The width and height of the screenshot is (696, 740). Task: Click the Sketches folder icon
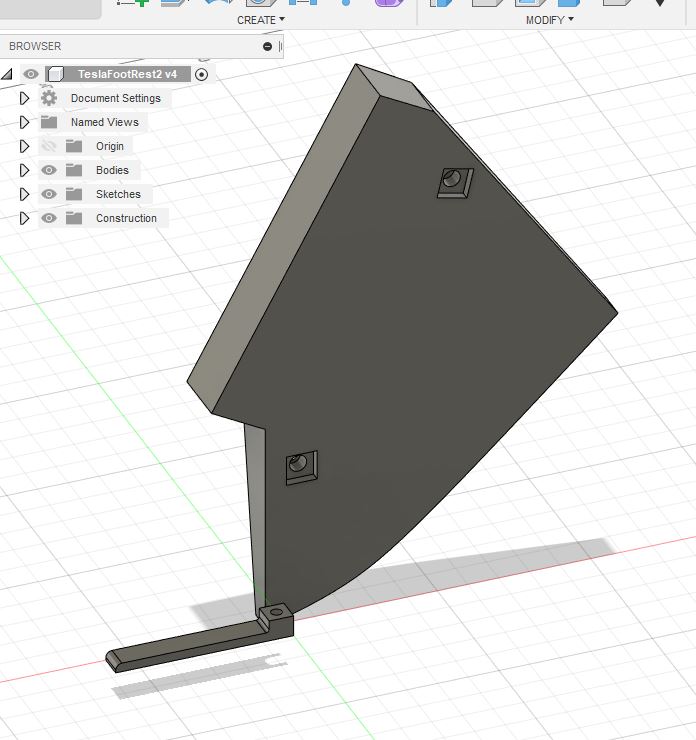74,194
